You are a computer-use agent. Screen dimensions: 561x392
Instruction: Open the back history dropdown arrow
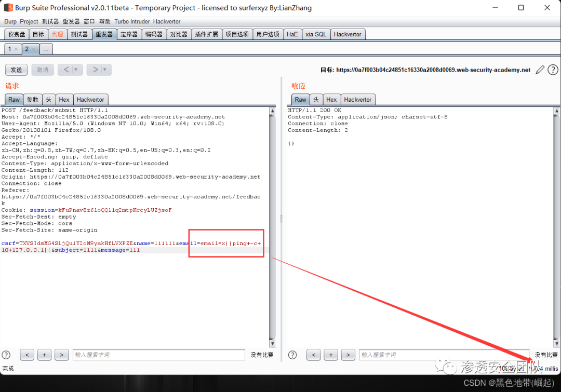tap(76, 70)
